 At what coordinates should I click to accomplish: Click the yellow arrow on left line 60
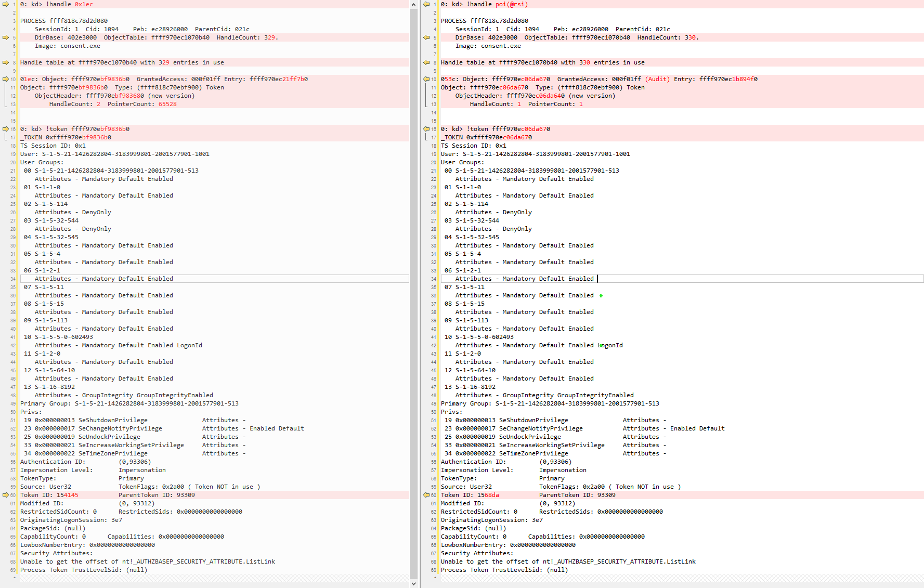(x=6, y=495)
